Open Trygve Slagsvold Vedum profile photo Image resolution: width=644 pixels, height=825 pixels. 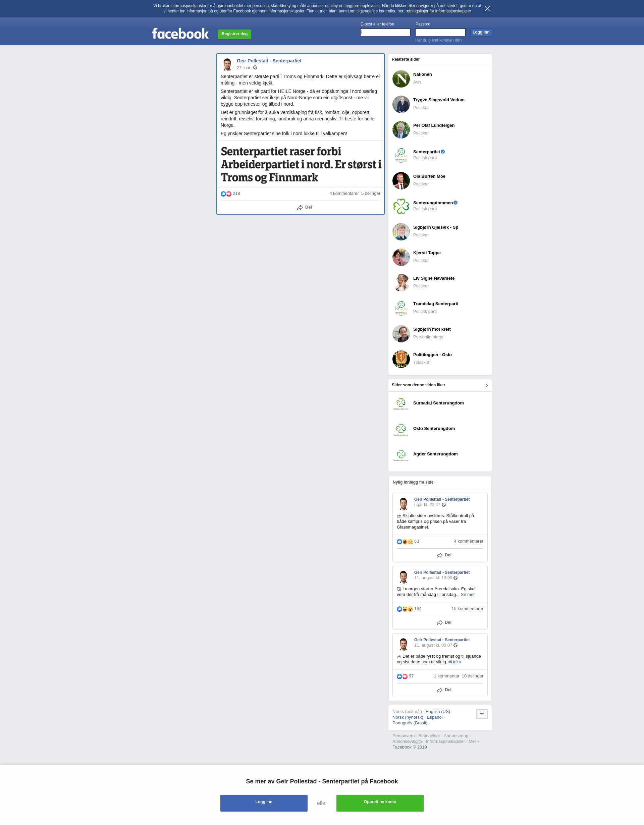click(401, 104)
